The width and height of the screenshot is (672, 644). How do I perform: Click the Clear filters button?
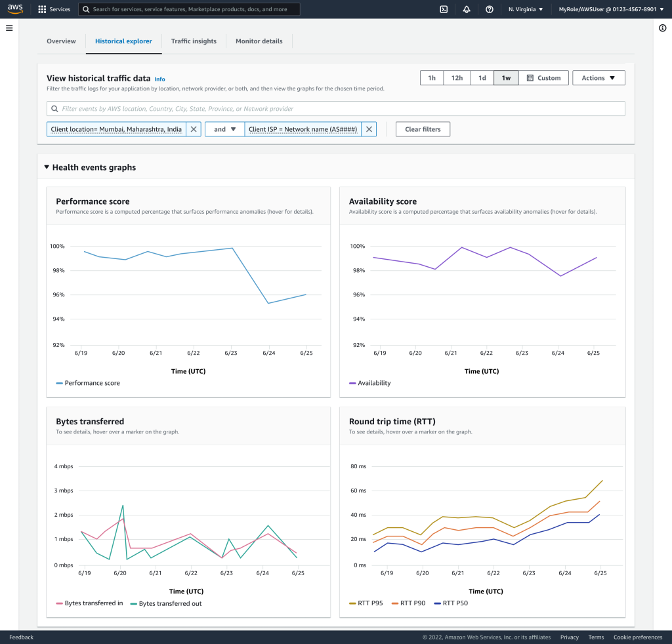[x=422, y=129]
